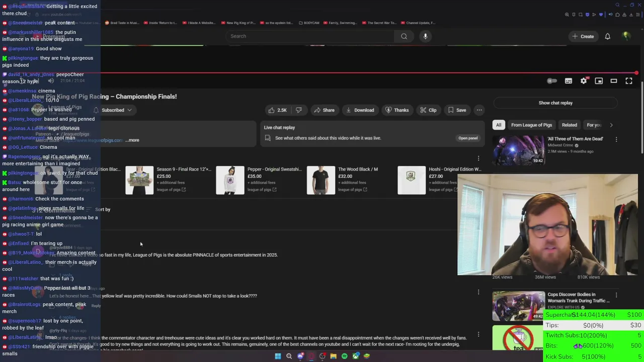Click 'Open panel' for live chat replay
The height and width of the screenshot is (362, 644).
tap(468, 138)
